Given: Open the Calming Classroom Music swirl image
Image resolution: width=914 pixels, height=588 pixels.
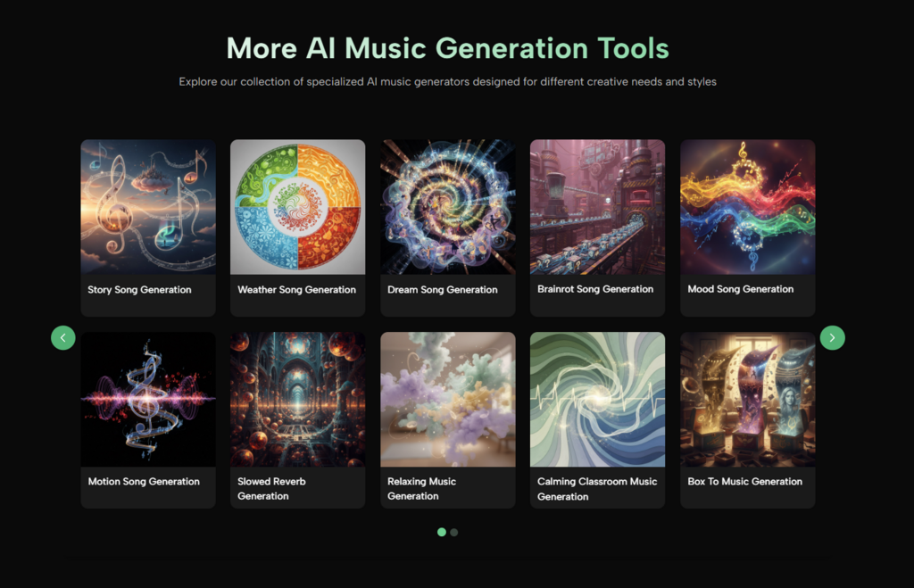Looking at the screenshot, I should coord(597,399).
